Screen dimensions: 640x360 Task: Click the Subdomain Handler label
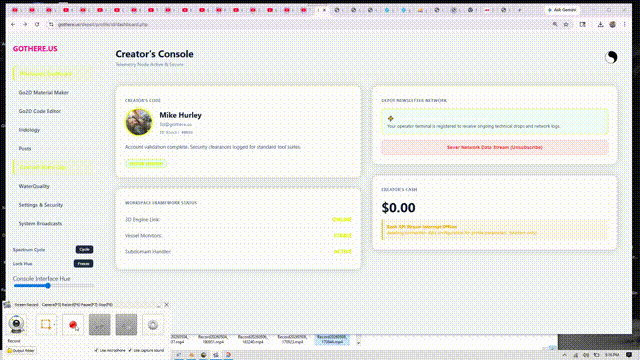148,251
